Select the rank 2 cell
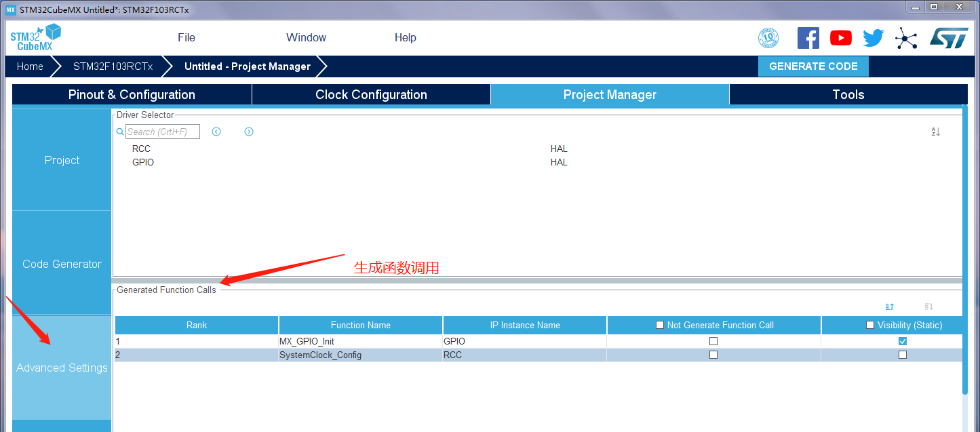The height and width of the screenshot is (432, 980). point(196,355)
